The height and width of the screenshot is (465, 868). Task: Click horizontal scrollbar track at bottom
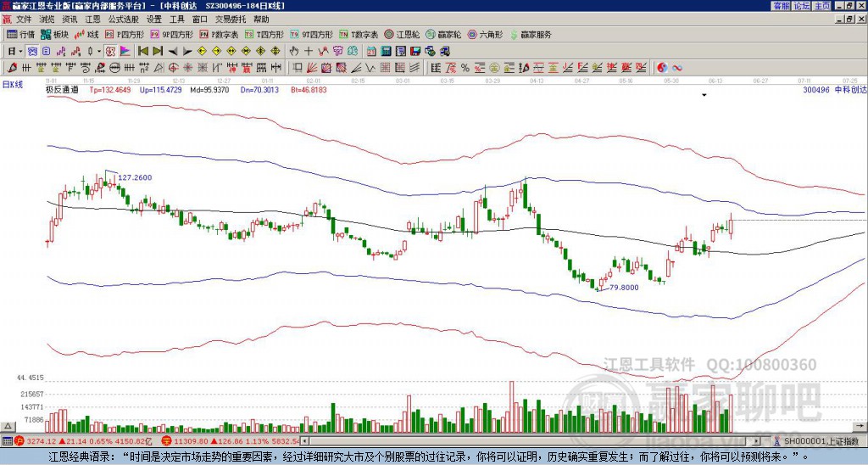click(532, 441)
